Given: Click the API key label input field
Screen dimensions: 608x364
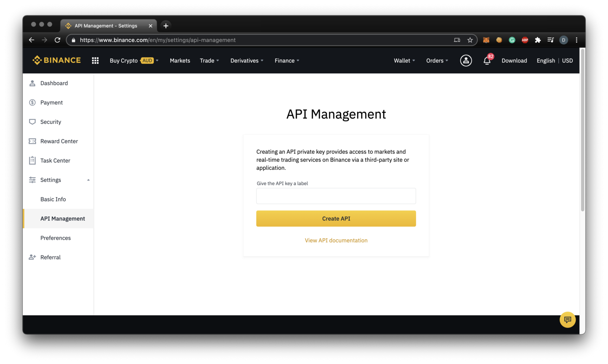Looking at the screenshot, I should tap(336, 196).
